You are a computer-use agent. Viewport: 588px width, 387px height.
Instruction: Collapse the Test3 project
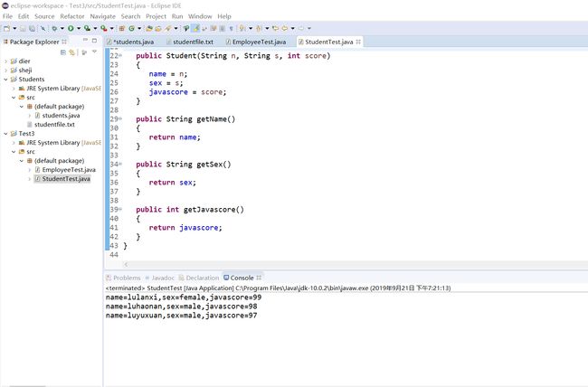point(5,134)
